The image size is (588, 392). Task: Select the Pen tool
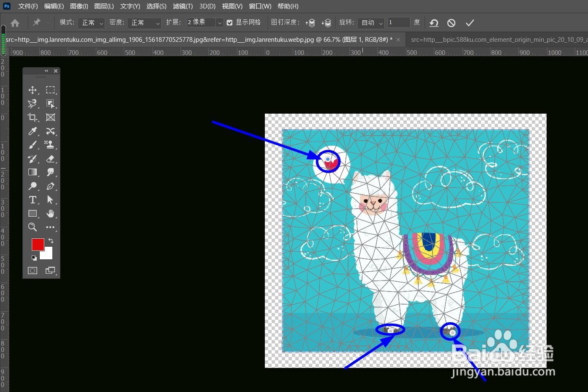click(x=50, y=186)
